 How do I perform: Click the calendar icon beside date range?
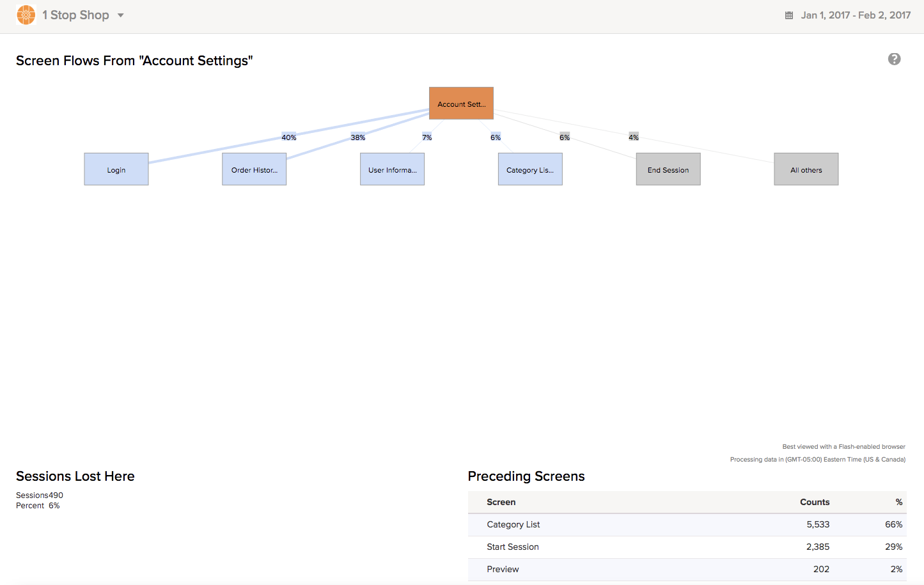[789, 15]
